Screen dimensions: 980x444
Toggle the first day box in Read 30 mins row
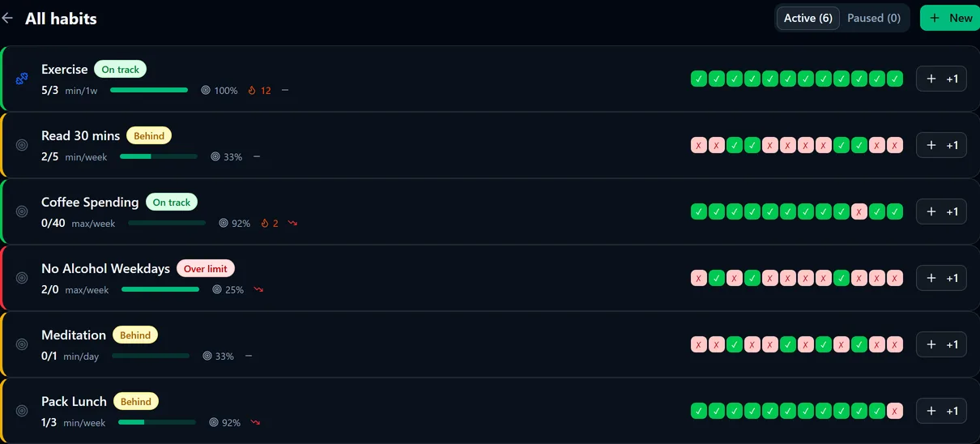(x=699, y=145)
